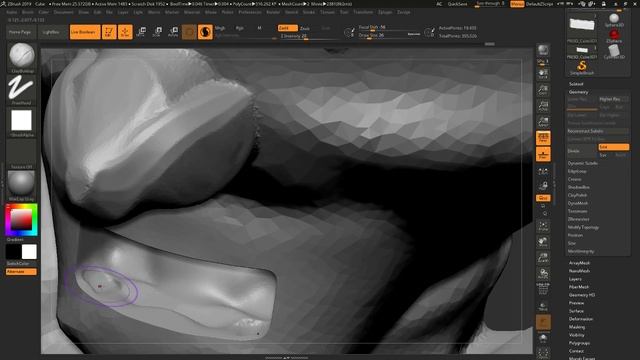Enable Mrgb painting mode
This screenshot has width=640, height=360.
220,28
